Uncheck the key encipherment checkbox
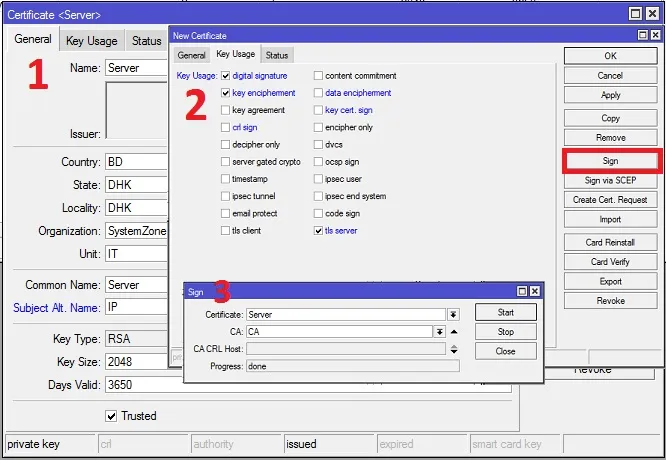Screen dimensions: 666x460 [226, 93]
